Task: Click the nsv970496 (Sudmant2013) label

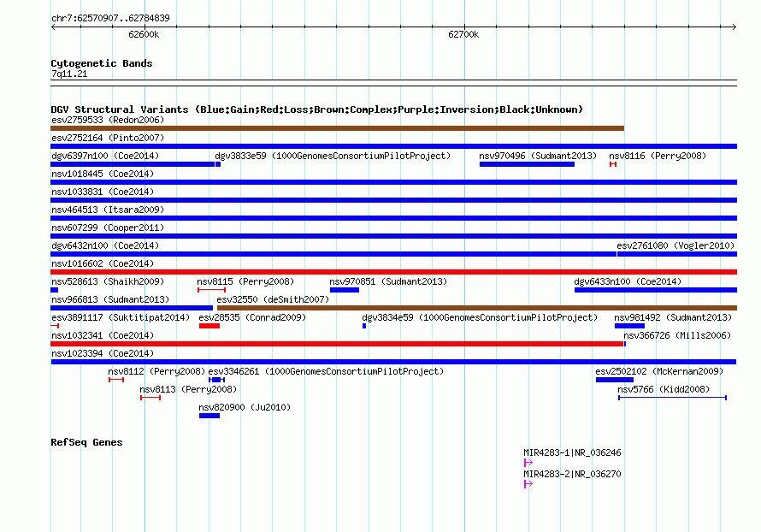Action: tap(538, 156)
